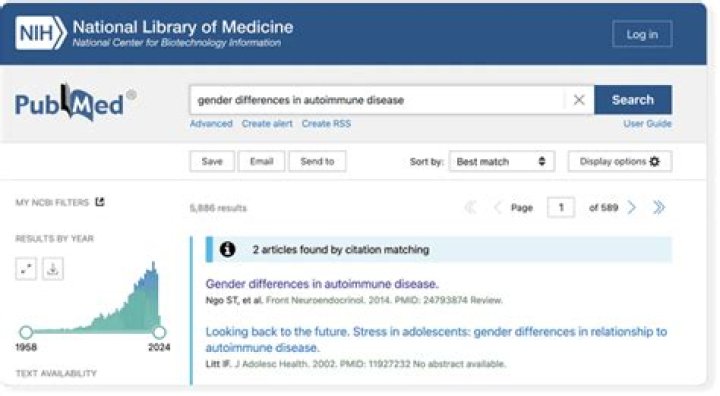The height and width of the screenshot is (396, 720).
Task: Open the Advanced search link
Action: point(211,124)
